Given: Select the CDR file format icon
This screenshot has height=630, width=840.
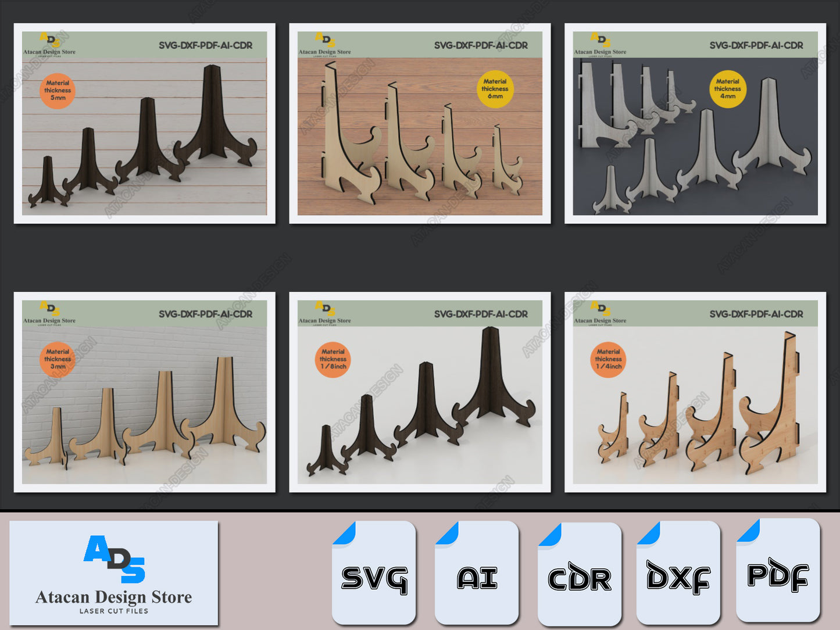Looking at the screenshot, I should point(579,574).
